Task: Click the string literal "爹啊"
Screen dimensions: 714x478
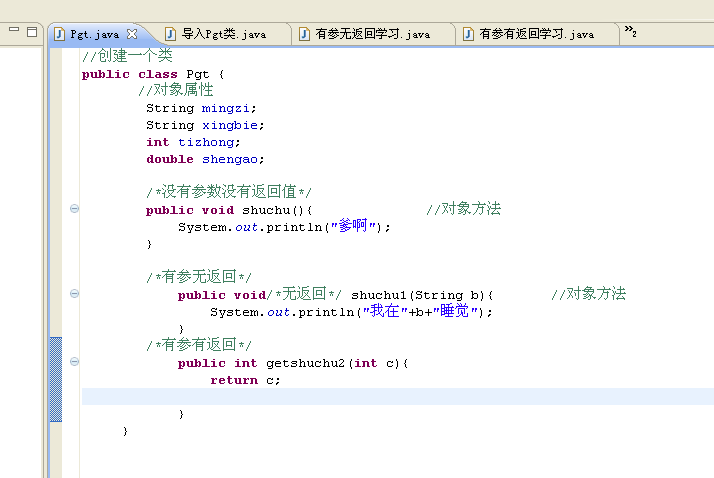Action: [x=353, y=226]
